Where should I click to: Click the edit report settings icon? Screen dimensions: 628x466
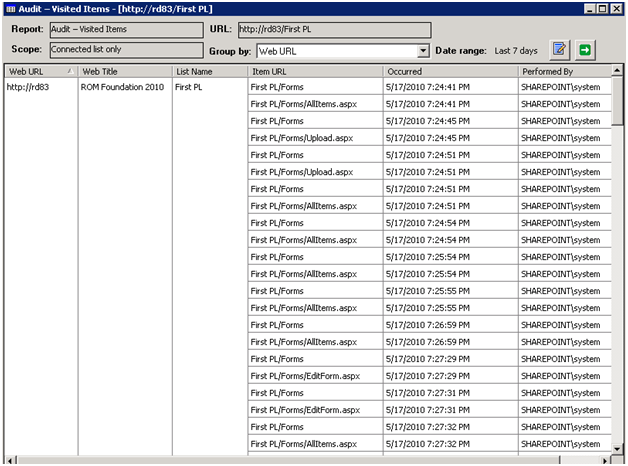pos(560,49)
